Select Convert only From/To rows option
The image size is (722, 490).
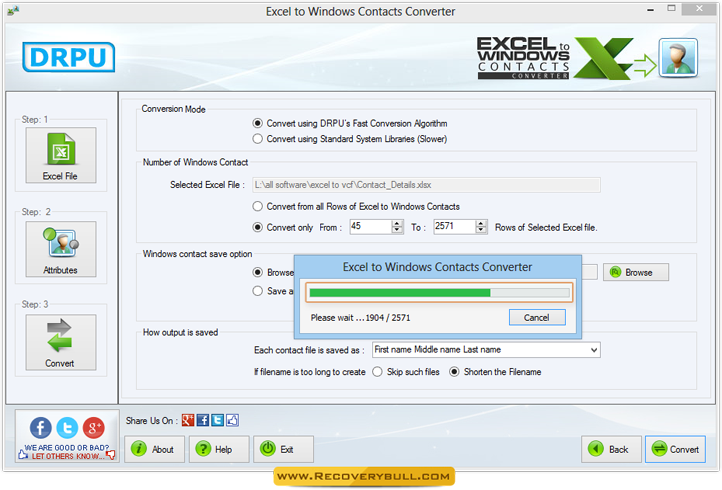pos(257,228)
